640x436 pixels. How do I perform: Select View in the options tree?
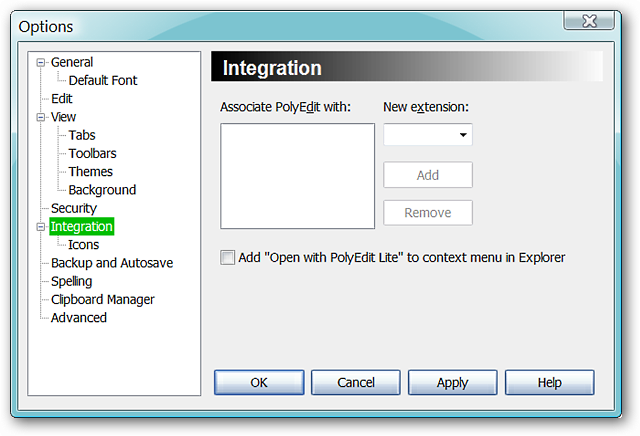click(x=63, y=117)
